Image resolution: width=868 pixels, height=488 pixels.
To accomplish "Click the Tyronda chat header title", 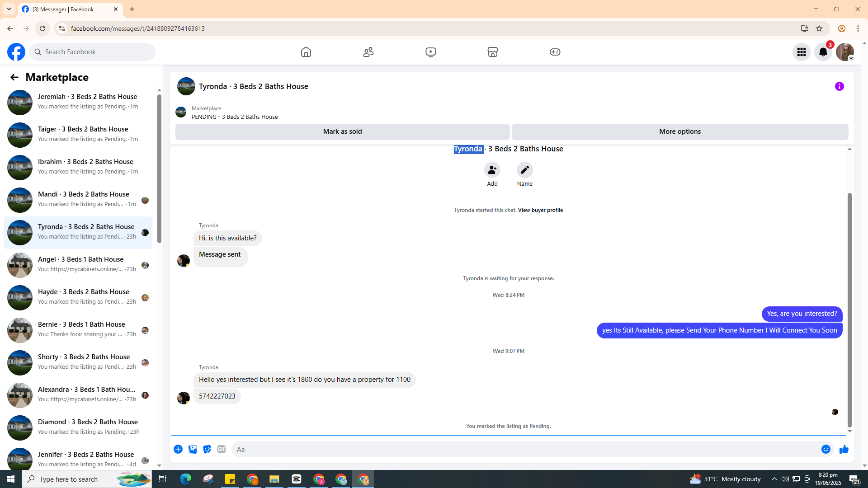I will [x=254, y=86].
